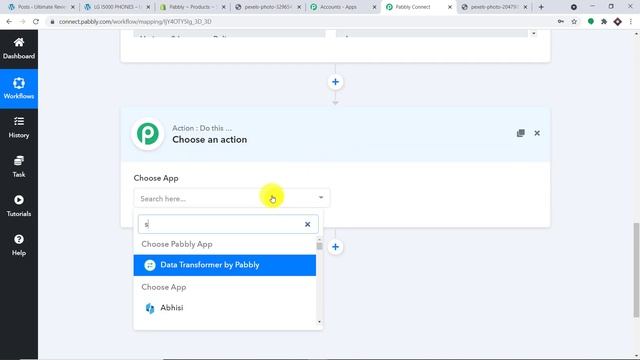Open the browser extensions puzzle icon
The height and width of the screenshot is (360, 640).
[604, 22]
